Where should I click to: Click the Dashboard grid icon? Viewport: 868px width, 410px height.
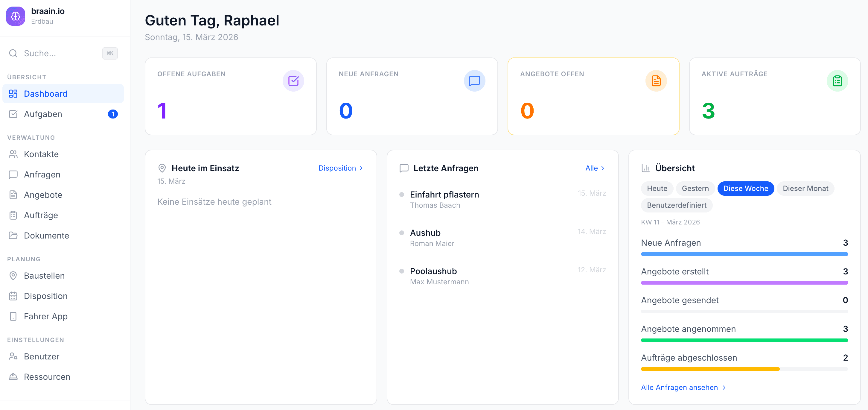(13, 93)
